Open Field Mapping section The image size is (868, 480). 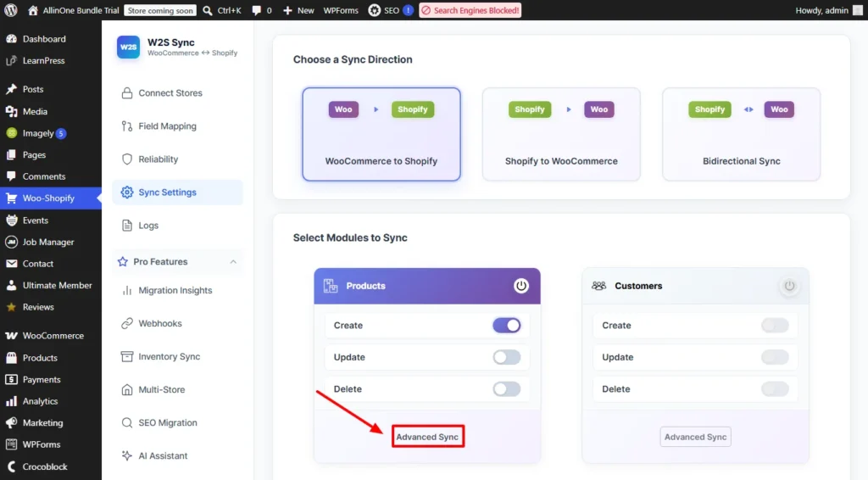tap(177, 126)
